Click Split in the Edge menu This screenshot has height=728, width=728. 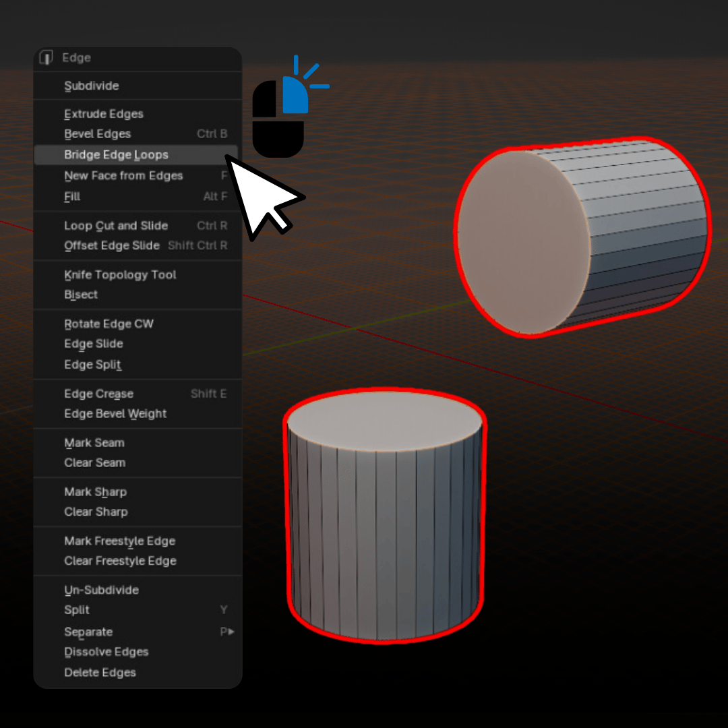(x=138, y=610)
